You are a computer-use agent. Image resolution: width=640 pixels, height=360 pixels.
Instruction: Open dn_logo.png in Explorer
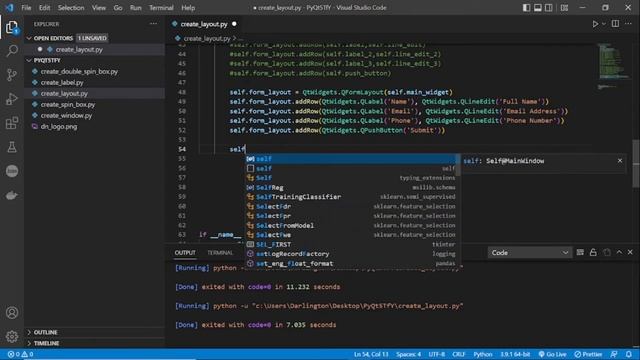(59, 127)
